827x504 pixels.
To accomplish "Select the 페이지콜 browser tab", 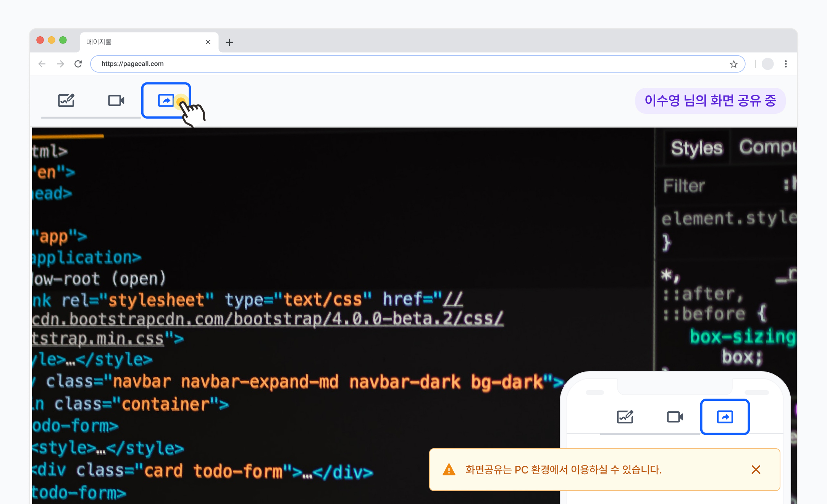I will (149, 42).
